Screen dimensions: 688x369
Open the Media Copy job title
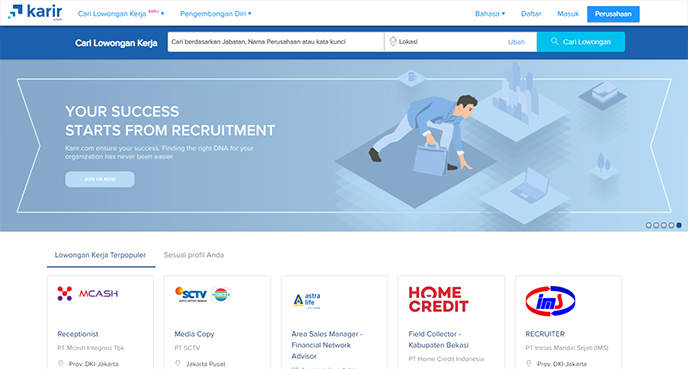coord(194,334)
